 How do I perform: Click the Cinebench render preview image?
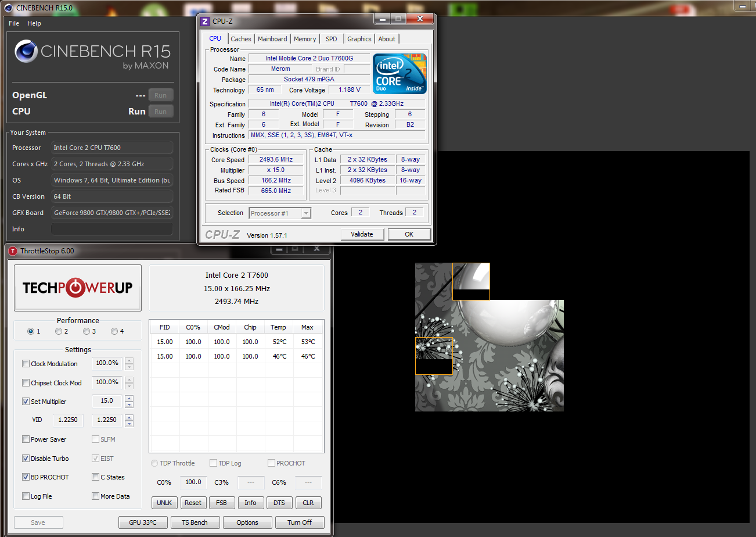tap(489, 337)
